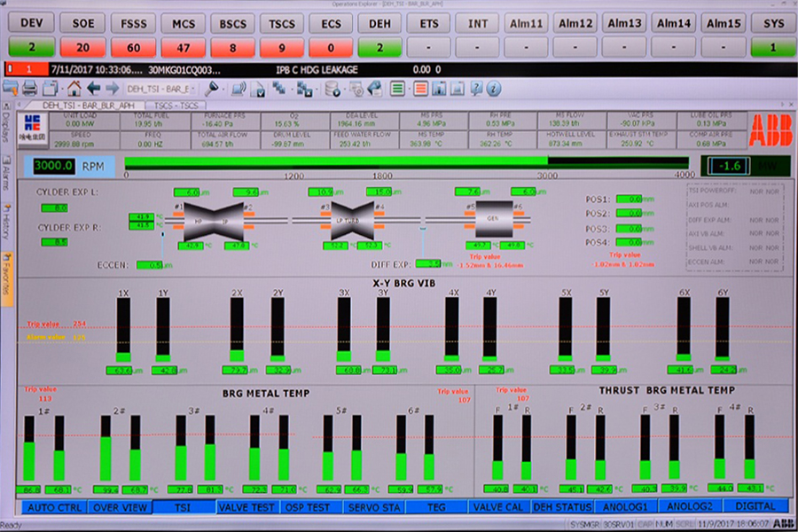
Task: Go back using the left arrow icon
Action: pos(93,88)
